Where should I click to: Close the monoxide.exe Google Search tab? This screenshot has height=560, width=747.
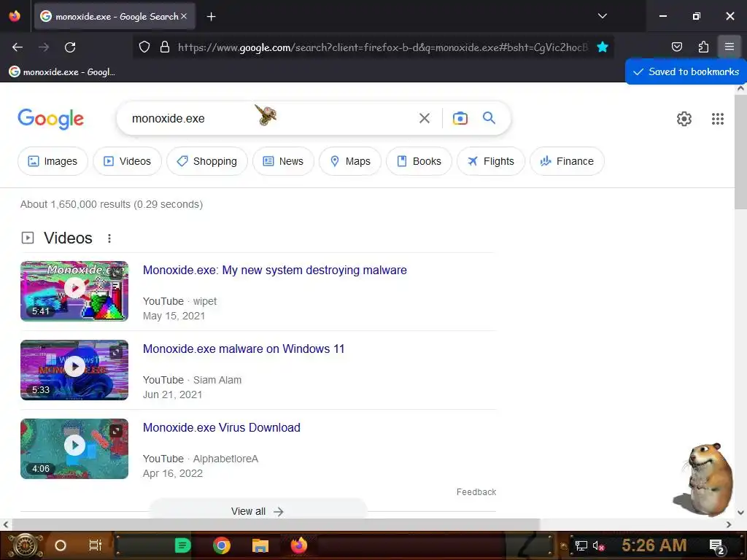184,16
